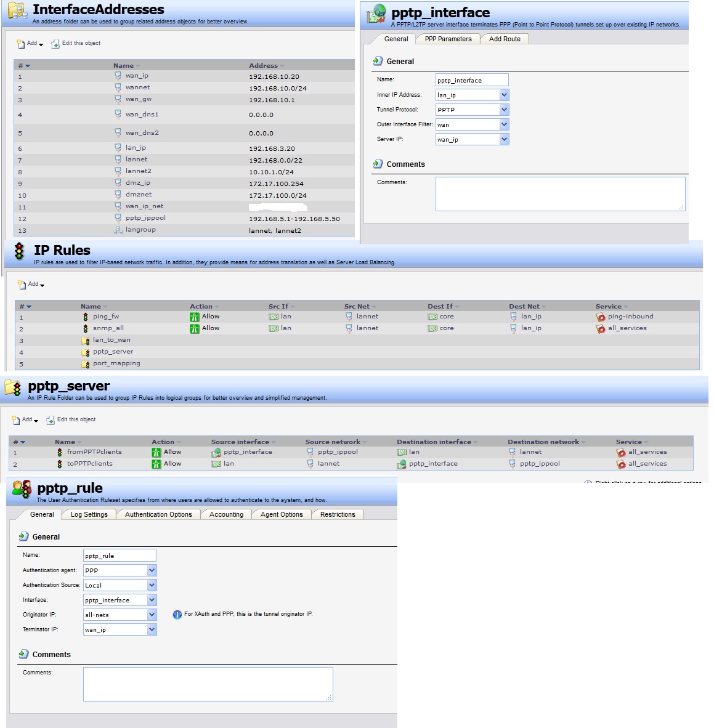The width and height of the screenshot is (714, 728).
Task: Click the dmz_ip address object icon
Action: [118, 182]
